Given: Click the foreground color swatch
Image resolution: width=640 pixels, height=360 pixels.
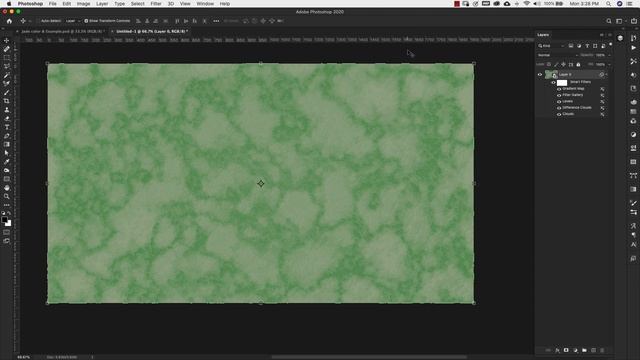Looking at the screenshot, I should coord(4,220).
